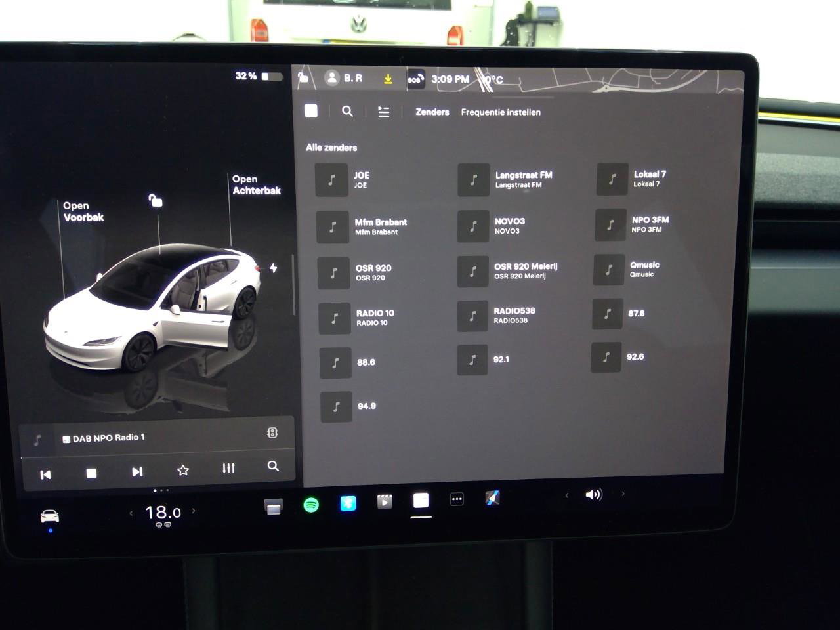Tune to the 94.9 frequency
Image resolution: width=840 pixels, height=630 pixels.
click(348, 406)
